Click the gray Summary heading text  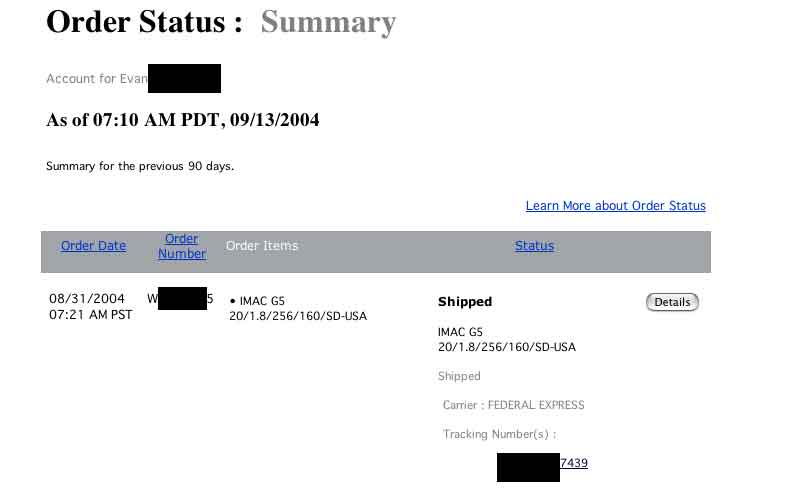(x=328, y=22)
